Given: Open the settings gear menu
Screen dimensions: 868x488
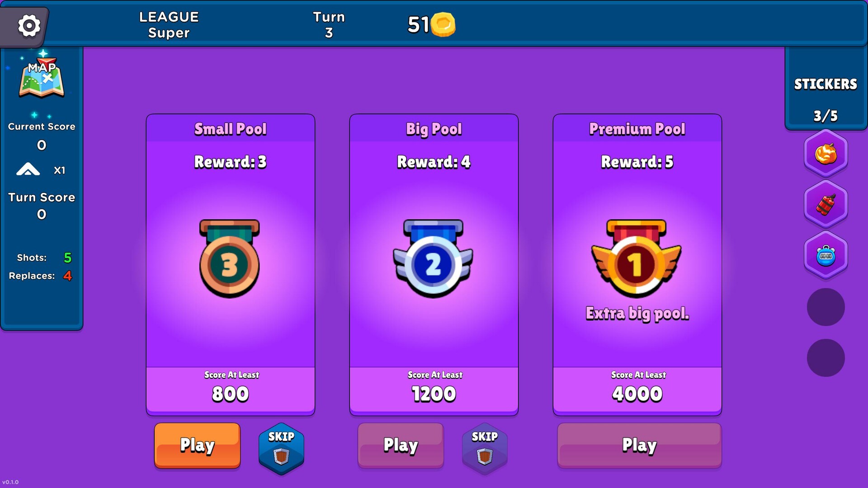Looking at the screenshot, I should click(x=29, y=26).
